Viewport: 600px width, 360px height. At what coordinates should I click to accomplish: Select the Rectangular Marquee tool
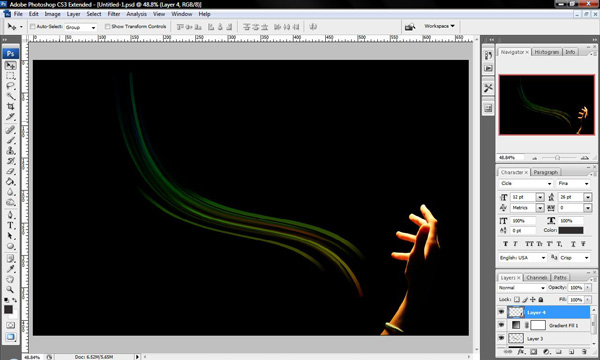point(10,76)
